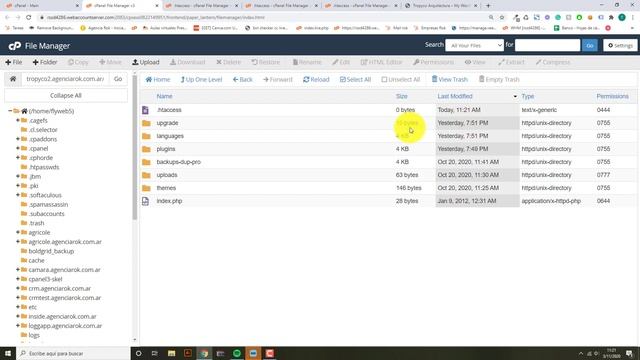
Task: Unselect All files
Action: coord(400,79)
